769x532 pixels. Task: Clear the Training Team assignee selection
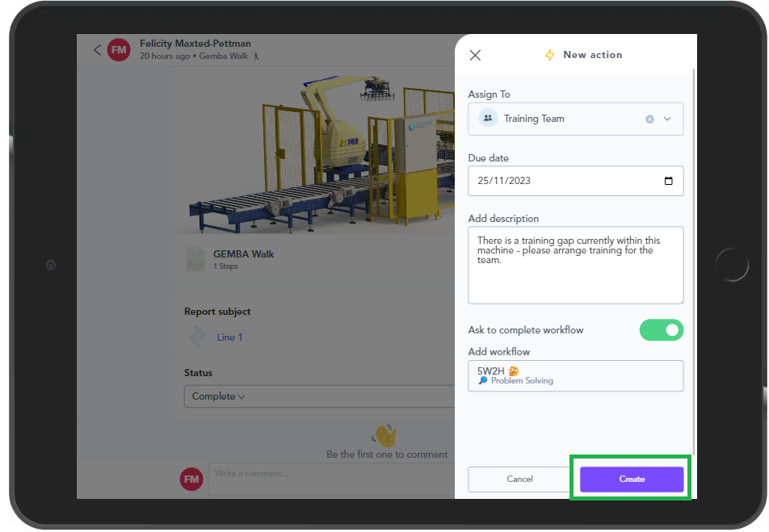click(649, 119)
